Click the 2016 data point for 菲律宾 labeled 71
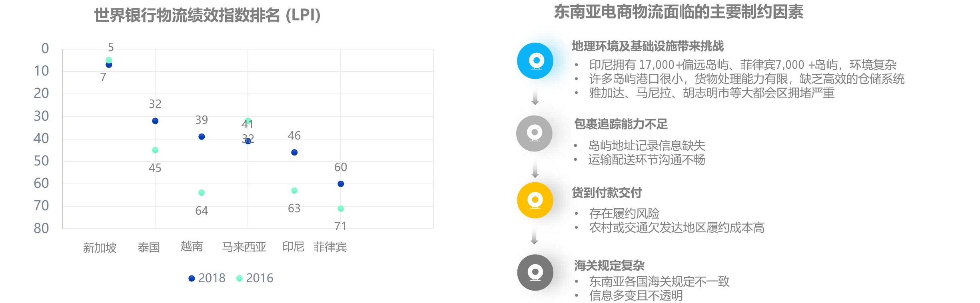 point(341,209)
